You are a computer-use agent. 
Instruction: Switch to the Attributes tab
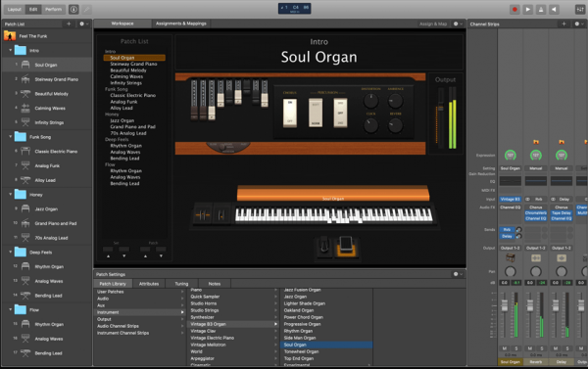click(x=149, y=284)
